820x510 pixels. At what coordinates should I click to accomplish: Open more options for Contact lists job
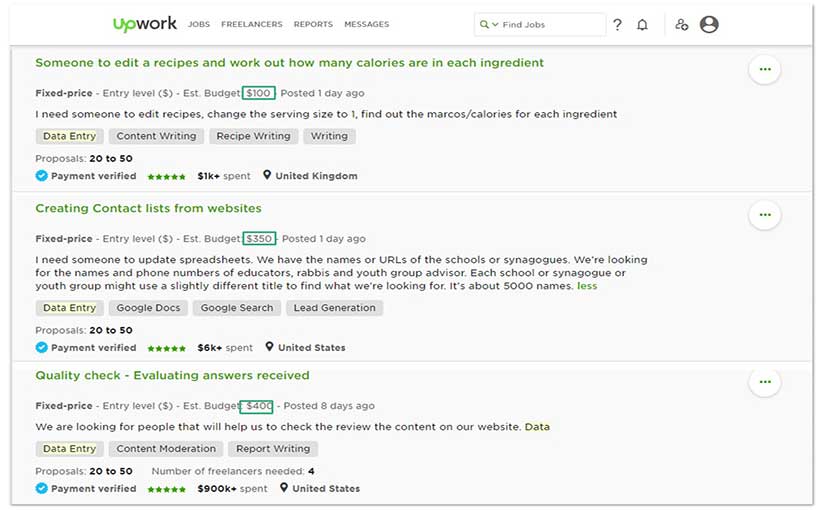765,214
